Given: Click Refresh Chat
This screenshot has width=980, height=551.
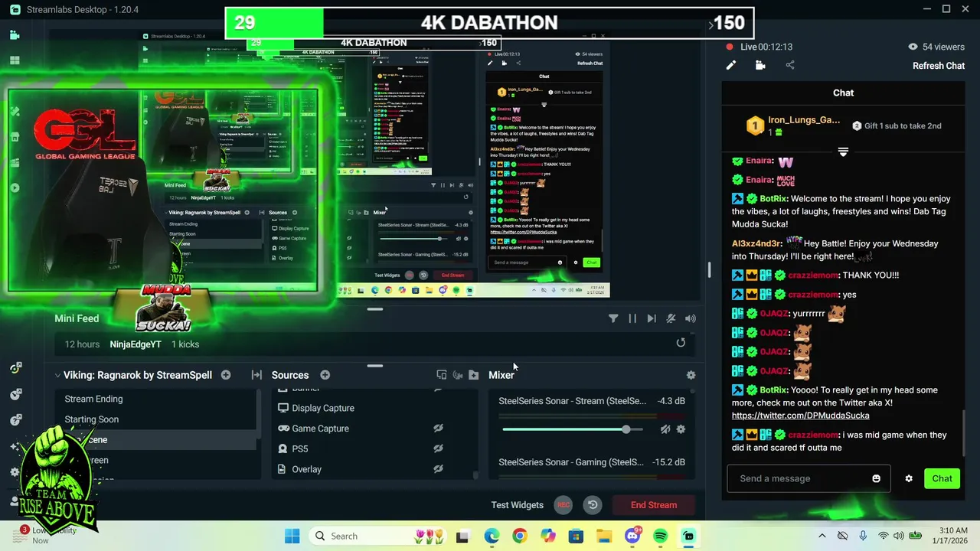Looking at the screenshot, I should click(939, 66).
